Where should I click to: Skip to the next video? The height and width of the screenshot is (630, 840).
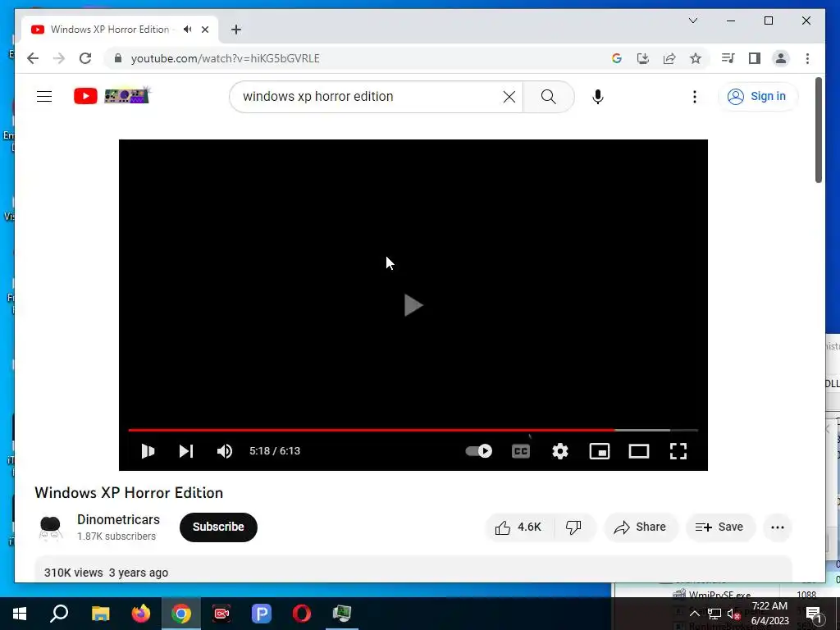tap(186, 451)
